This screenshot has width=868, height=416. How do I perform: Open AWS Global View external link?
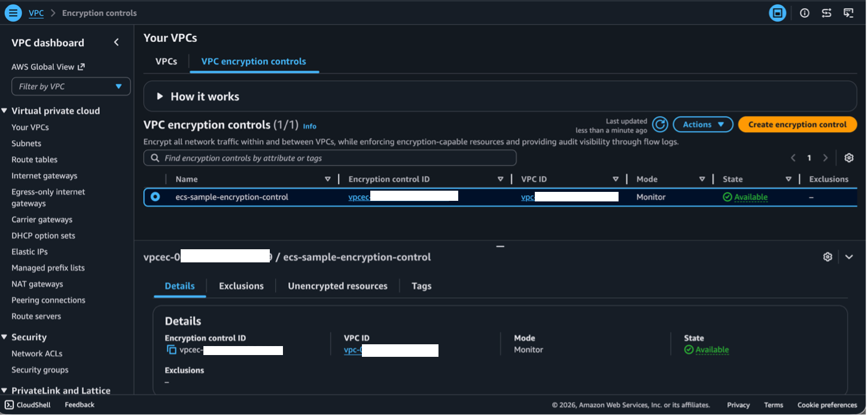[x=48, y=67]
